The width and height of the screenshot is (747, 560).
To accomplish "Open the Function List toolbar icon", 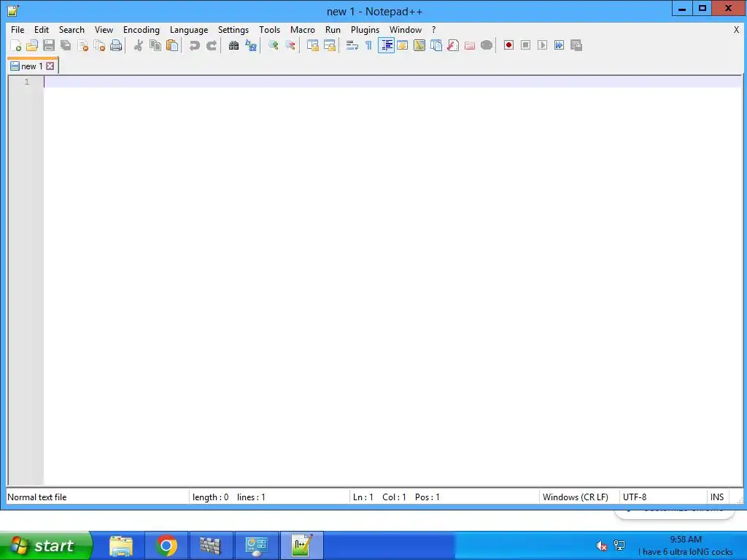I will 453,45.
